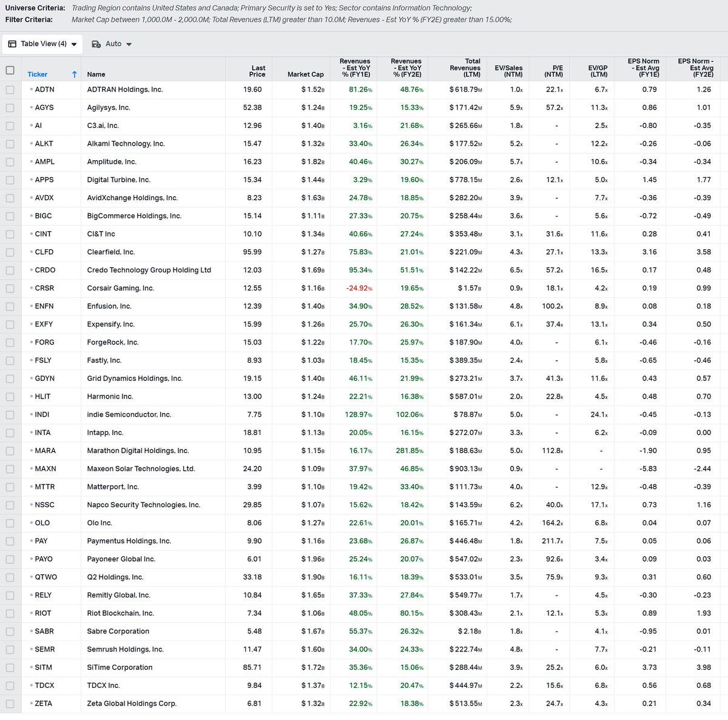Screen dimensions: 728x720
Task: Sort by P/E (NTM) column header
Action: pos(553,71)
